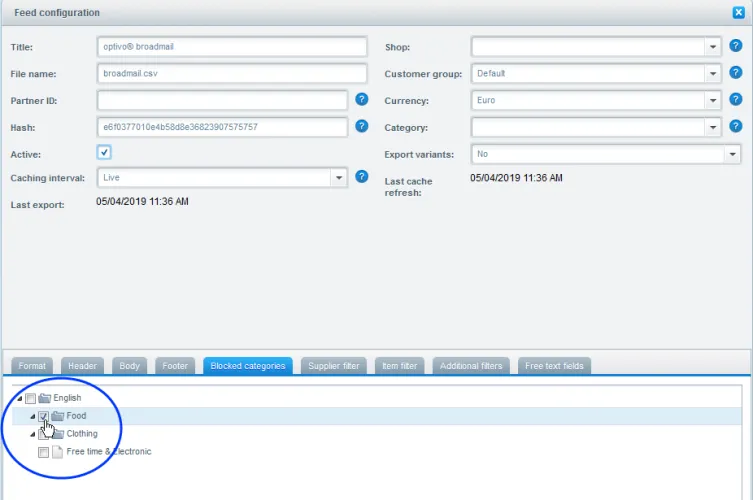The width and height of the screenshot is (753, 500).
Task: Switch to the Body tab
Action: pos(129,366)
